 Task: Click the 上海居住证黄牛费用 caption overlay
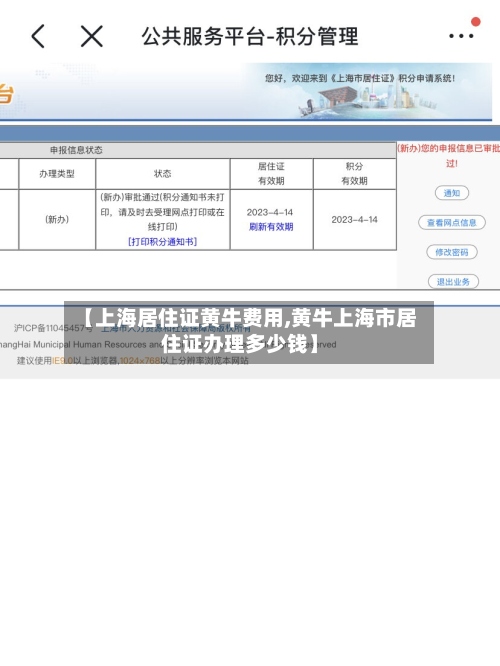[249, 331]
